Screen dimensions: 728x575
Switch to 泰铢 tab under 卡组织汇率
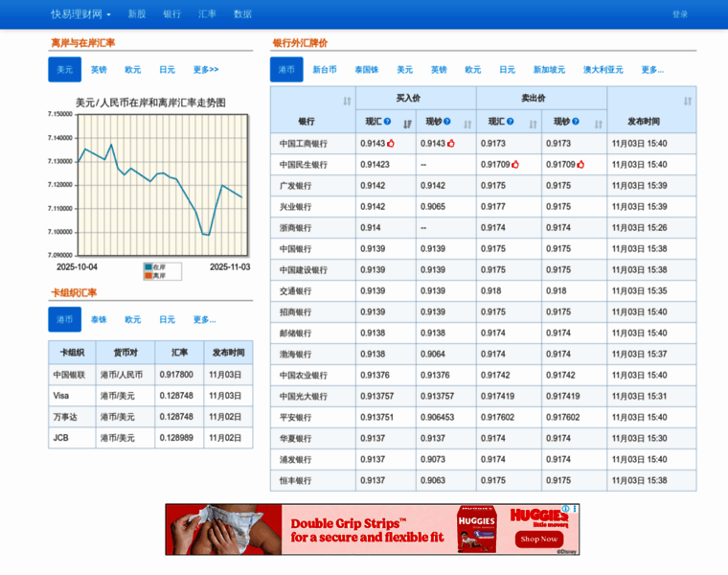coord(99,319)
